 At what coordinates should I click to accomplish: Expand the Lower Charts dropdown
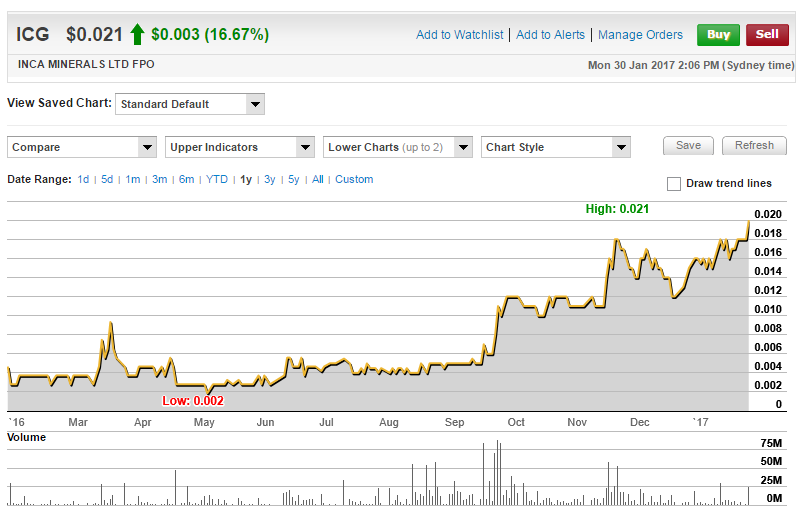tap(398, 147)
